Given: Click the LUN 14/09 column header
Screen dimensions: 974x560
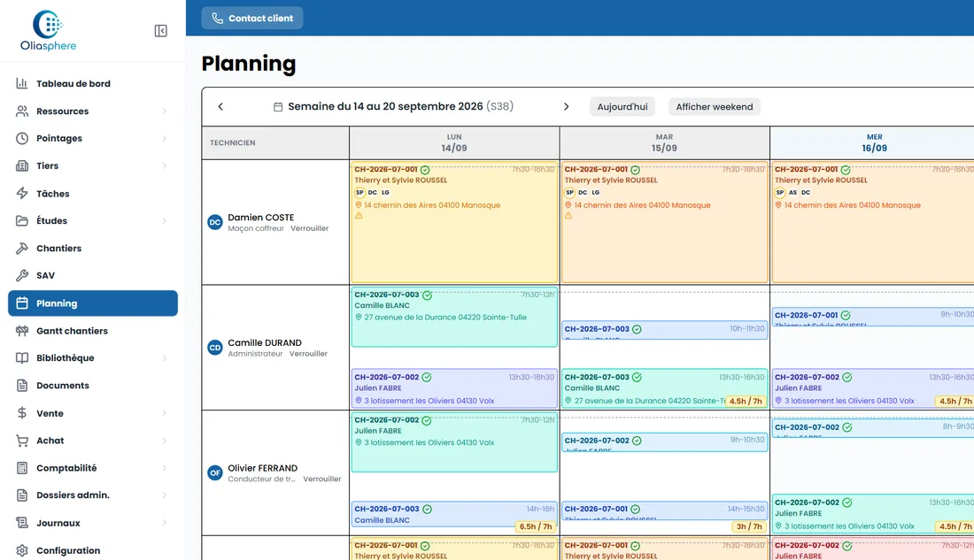Looking at the screenshot, I should (x=454, y=142).
